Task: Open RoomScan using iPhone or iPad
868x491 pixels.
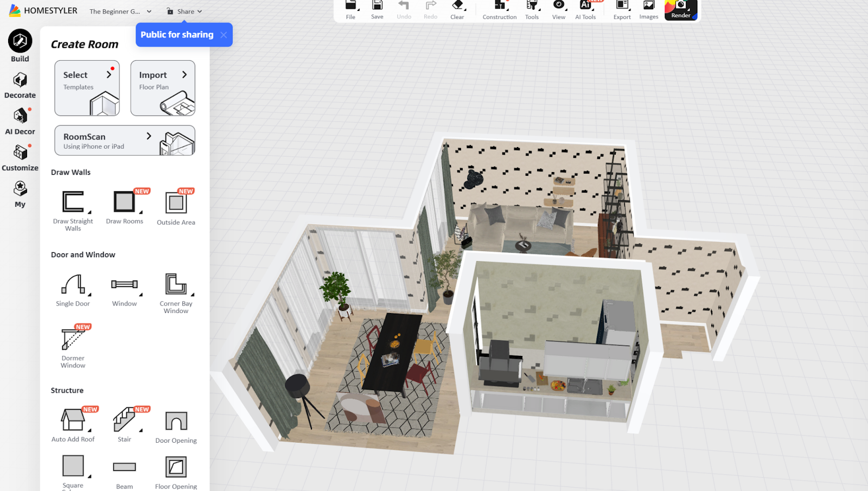Action: [x=125, y=141]
